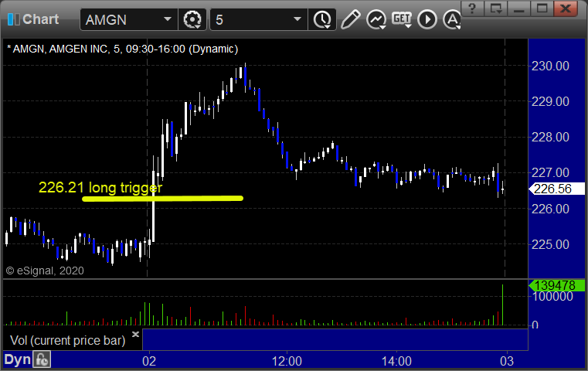Click the GET toolbar icon

[402, 19]
